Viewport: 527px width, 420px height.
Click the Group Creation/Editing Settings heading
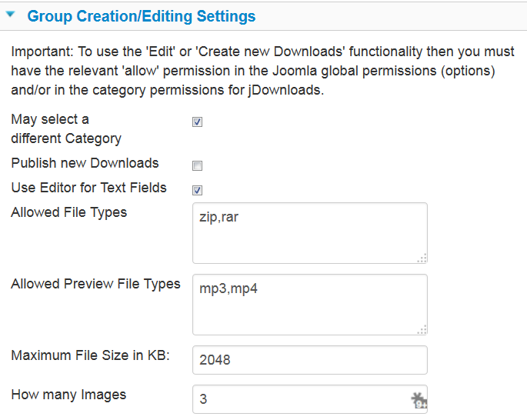click(x=141, y=16)
